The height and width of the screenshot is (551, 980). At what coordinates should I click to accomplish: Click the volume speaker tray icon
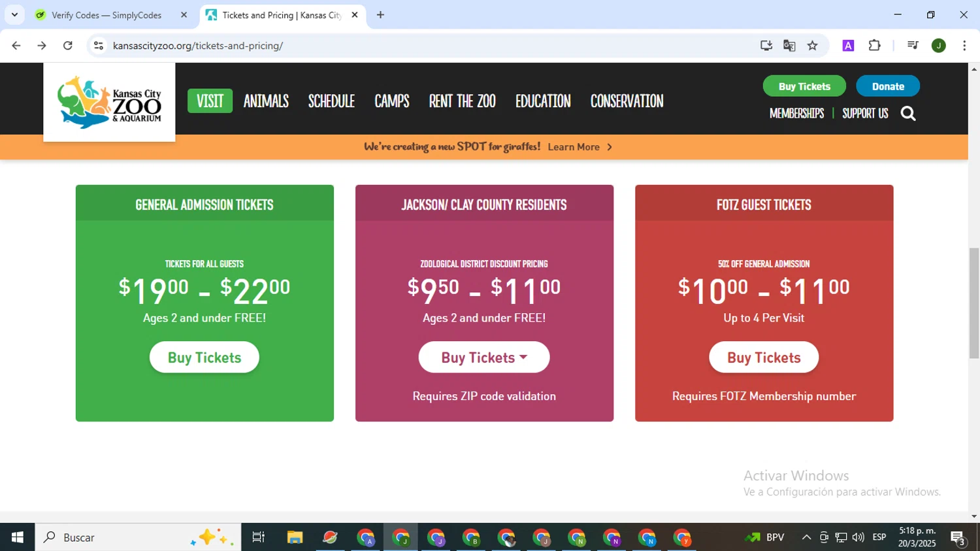[858, 537]
